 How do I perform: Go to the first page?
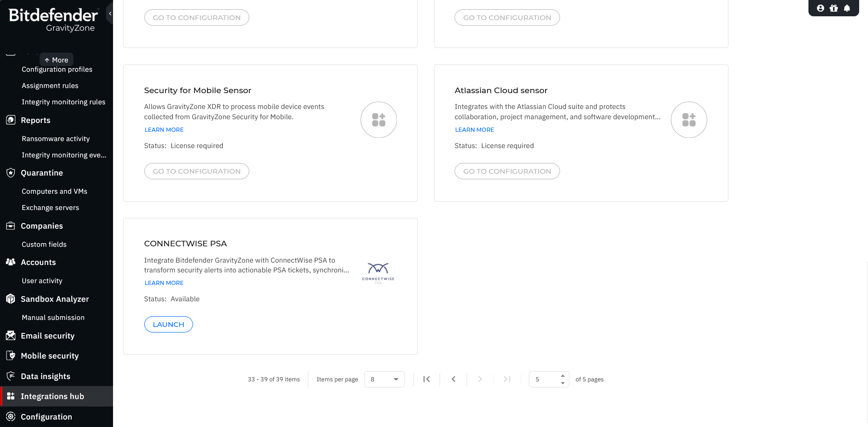click(427, 379)
